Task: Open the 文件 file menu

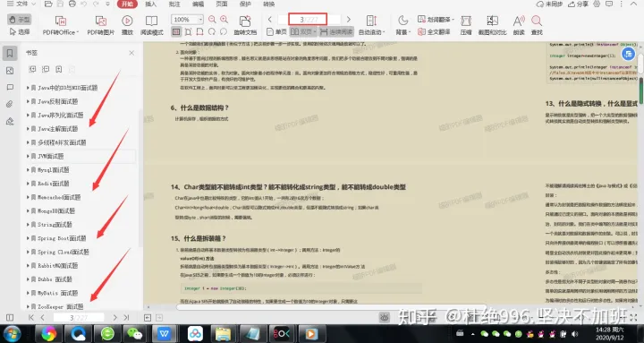Action: pos(21,4)
